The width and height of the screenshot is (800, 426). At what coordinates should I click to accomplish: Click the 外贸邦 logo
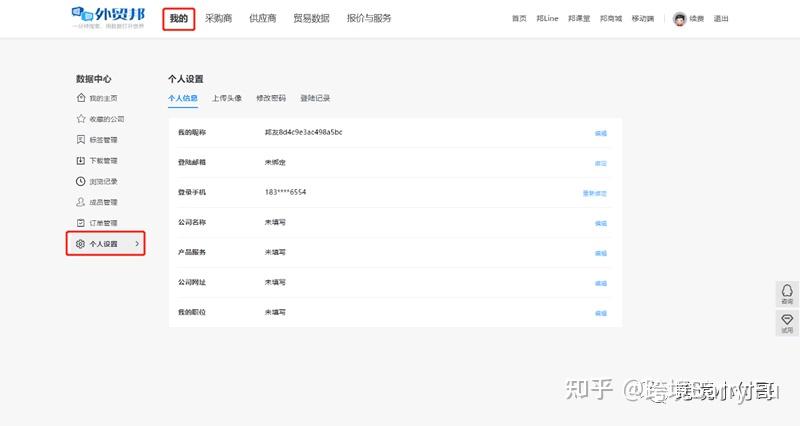[x=108, y=18]
